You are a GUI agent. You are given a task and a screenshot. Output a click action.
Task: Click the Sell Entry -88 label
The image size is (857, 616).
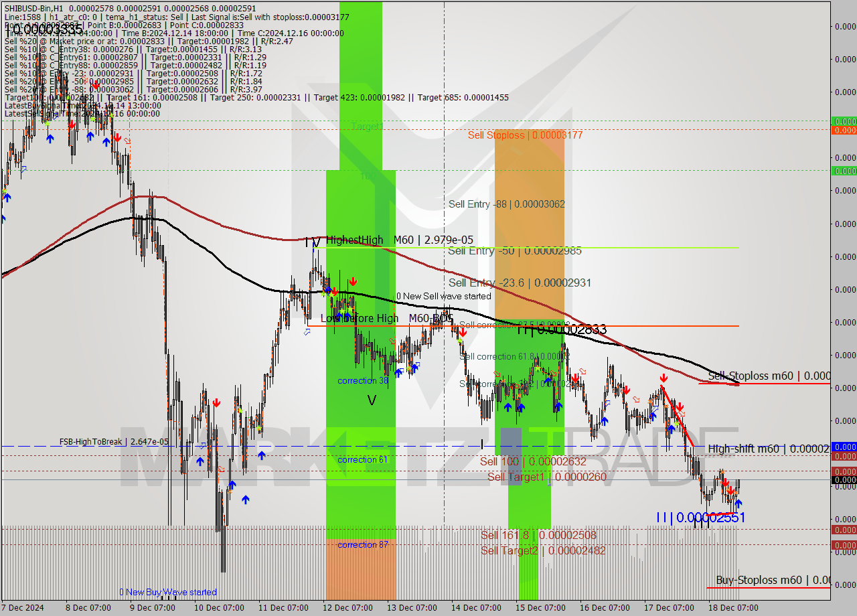pos(507,204)
